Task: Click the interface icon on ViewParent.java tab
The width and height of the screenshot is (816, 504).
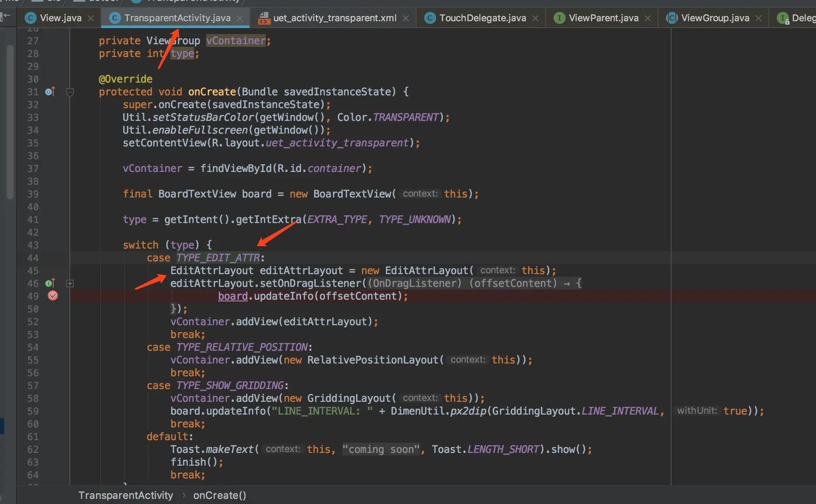Action: [559, 18]
